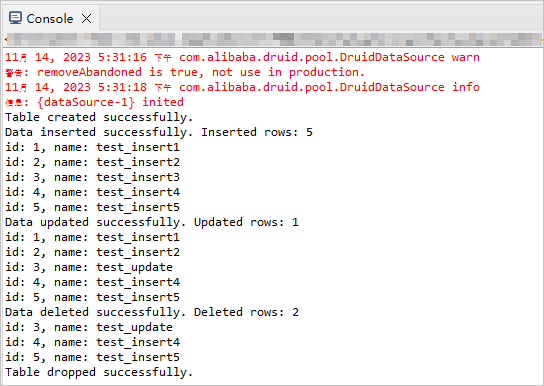
Task: Click the 'Table dropped successfully.' line
Action: 99,372
